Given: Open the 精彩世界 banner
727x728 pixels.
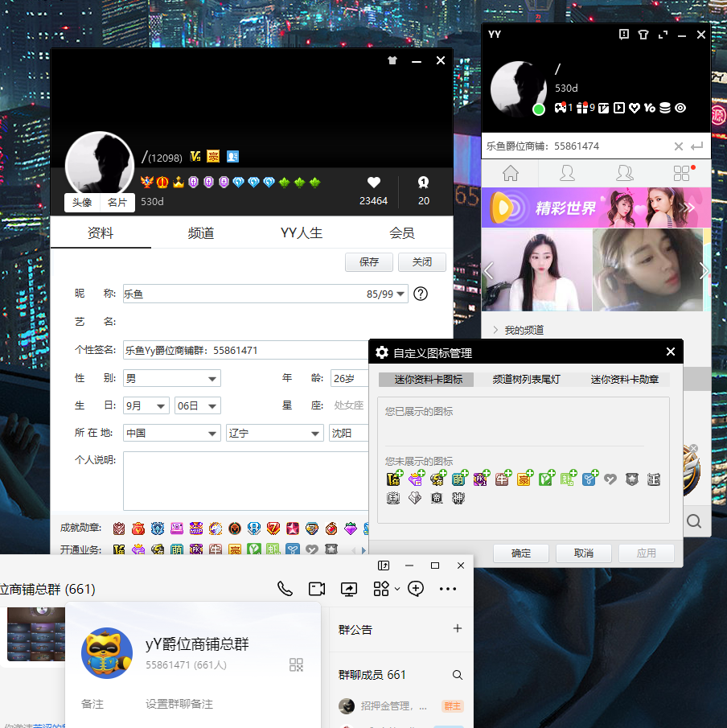Looking at the screenshot, I should [x=596, y=208].
